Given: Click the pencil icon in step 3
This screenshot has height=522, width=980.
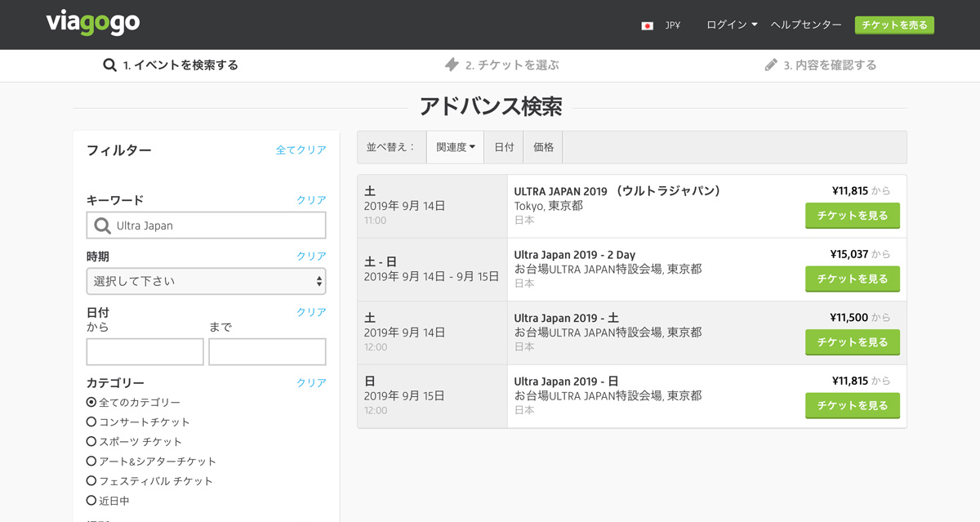Looking at the screenshot, I should 771,65.
